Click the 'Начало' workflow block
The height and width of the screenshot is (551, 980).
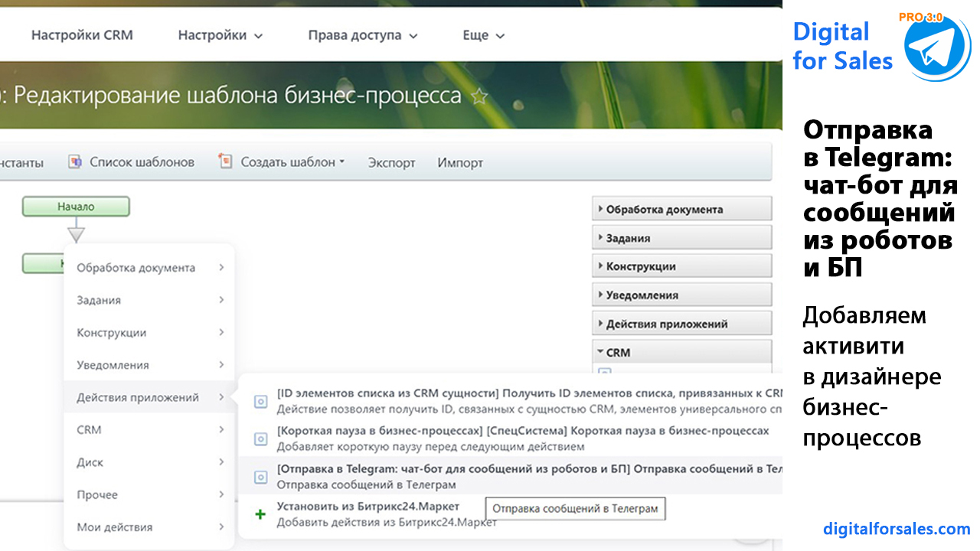[x=76, y=207]
